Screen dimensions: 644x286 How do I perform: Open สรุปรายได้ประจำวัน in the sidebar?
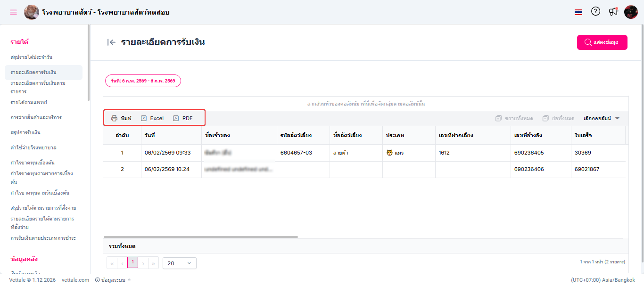pos(32,57)
